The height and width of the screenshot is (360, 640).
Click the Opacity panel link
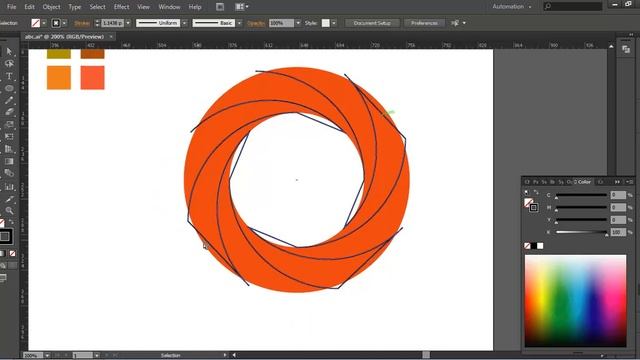coord(256,23)
